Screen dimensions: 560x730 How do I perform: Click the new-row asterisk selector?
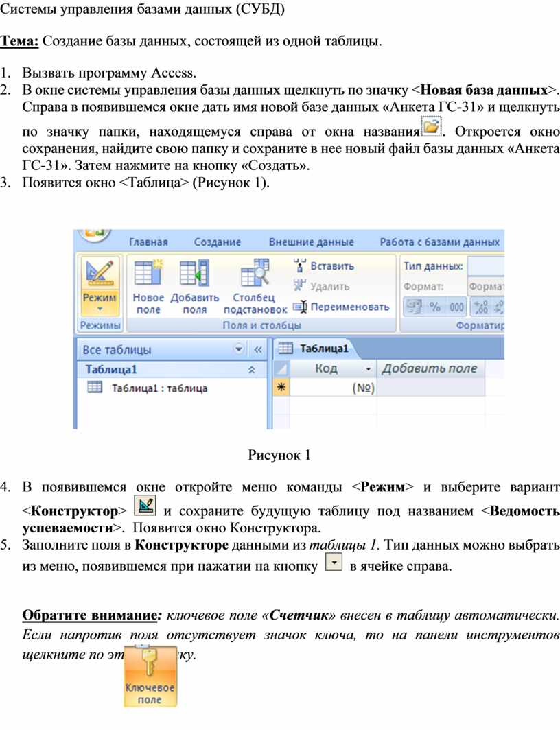[x=281, y=388]
